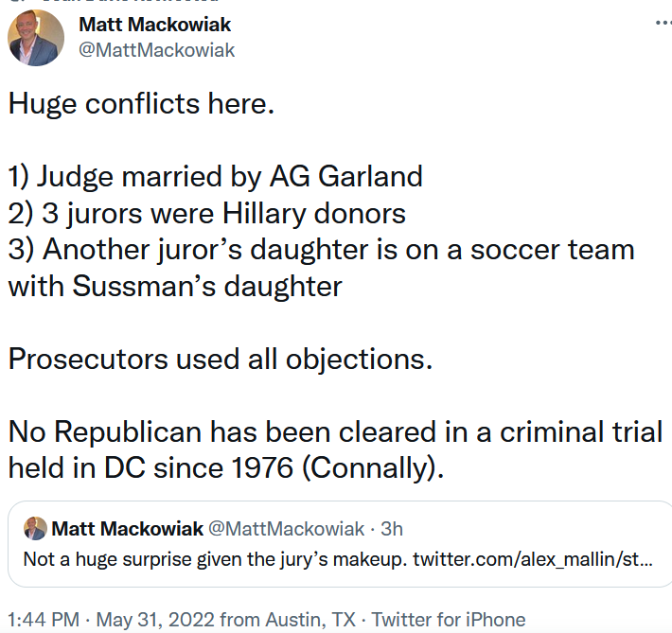
Task: Open Matt Mackowiak's profile picture
Action: [x=36, y=38]
